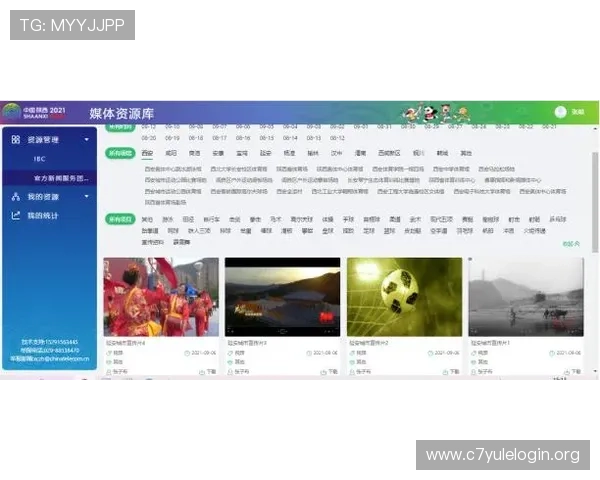Click the vertical scrollbar of the page

coord(595,202)
